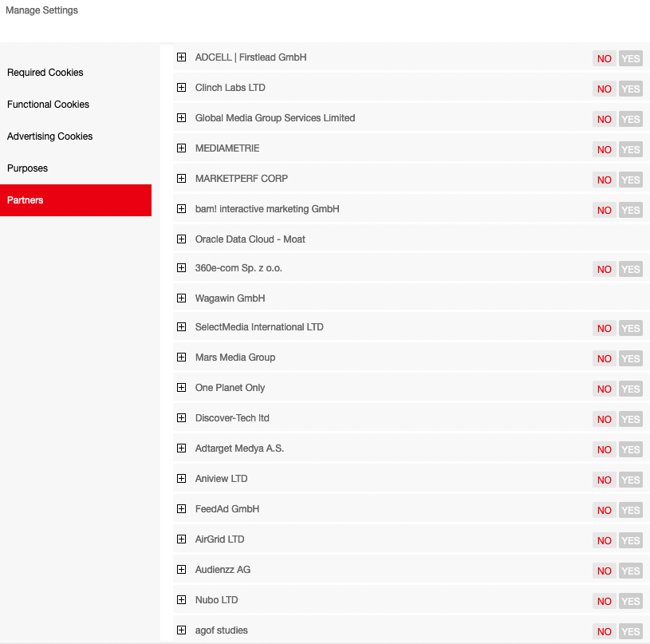This screenshot has width=650, height=644.
Task: Click the plus icon beside Mars Media Group
Action: 181,358
